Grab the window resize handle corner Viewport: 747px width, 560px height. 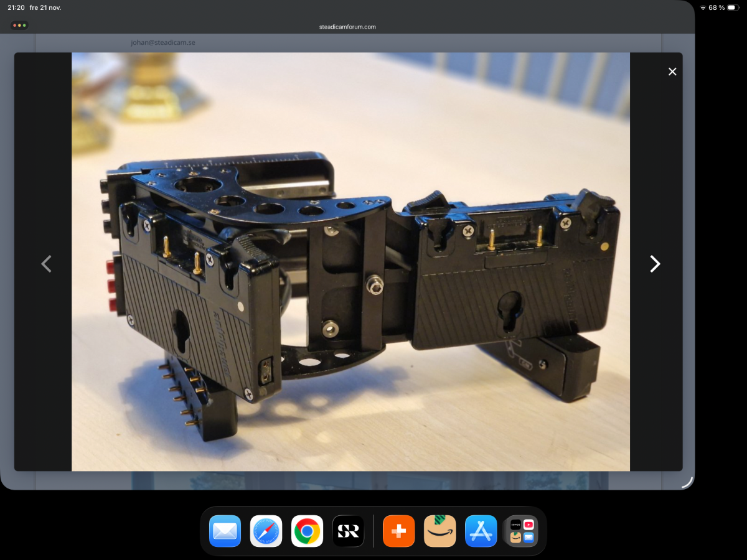pos(687,480)
